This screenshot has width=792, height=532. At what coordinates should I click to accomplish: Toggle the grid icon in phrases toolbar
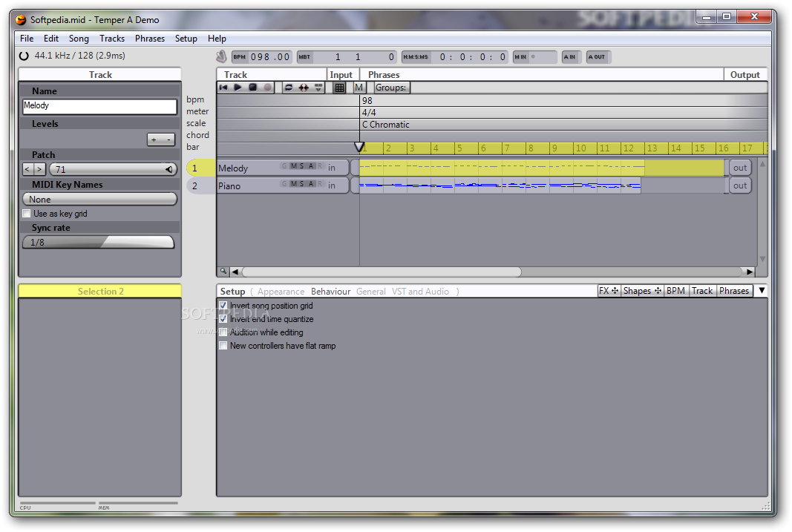[x=339, y=88]
